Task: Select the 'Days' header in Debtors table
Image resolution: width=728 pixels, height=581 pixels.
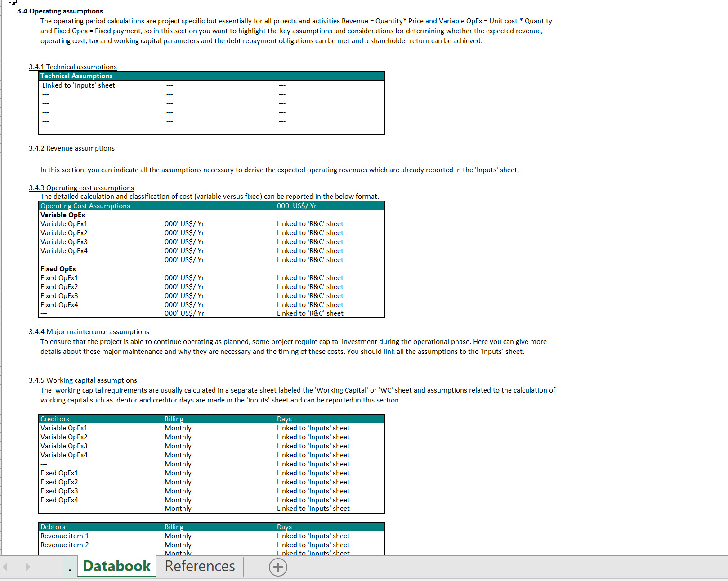Action: coord(284,527)
